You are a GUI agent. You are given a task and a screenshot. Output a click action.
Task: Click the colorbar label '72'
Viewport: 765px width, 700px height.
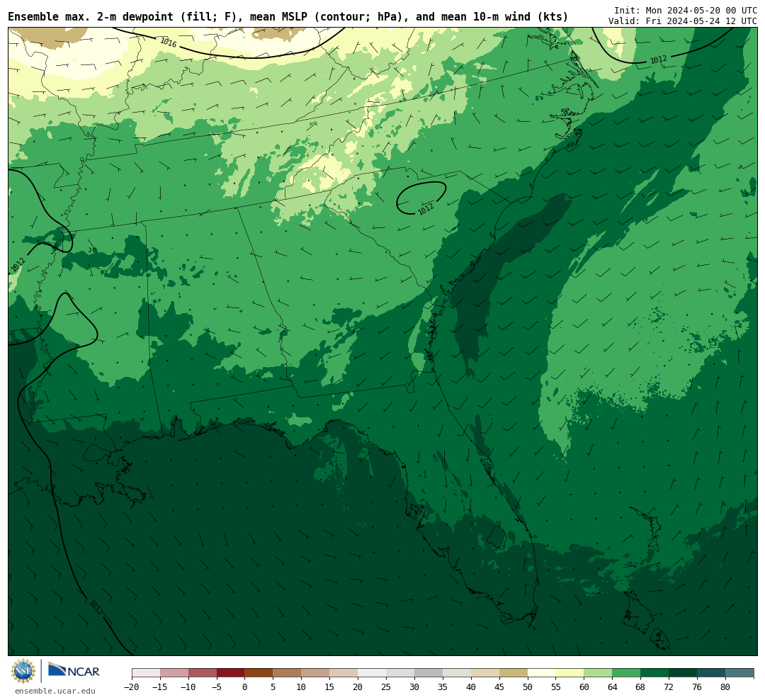(669, 687)
